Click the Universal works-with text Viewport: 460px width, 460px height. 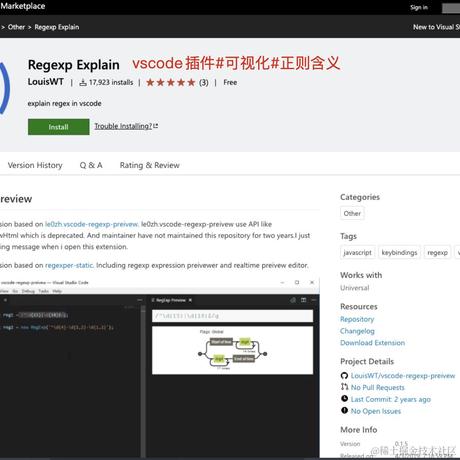click(x=355, y=288)
